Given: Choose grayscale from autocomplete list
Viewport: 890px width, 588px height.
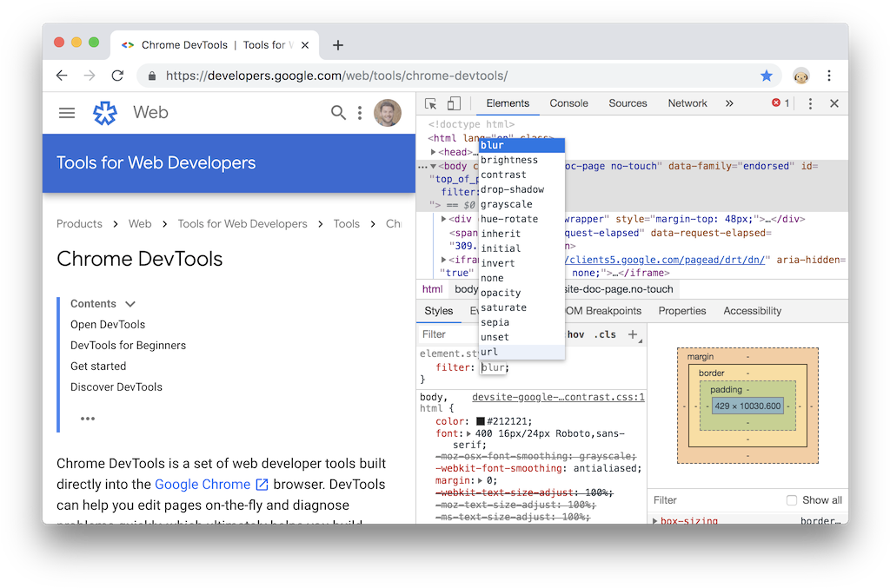Looking at the screenshot, I should click(521, 204).
